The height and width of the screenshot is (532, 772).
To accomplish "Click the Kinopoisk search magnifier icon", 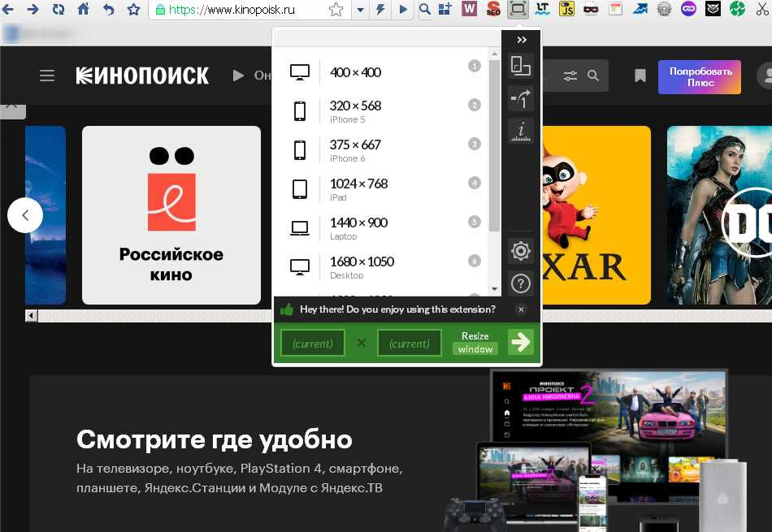I will 593,76.
